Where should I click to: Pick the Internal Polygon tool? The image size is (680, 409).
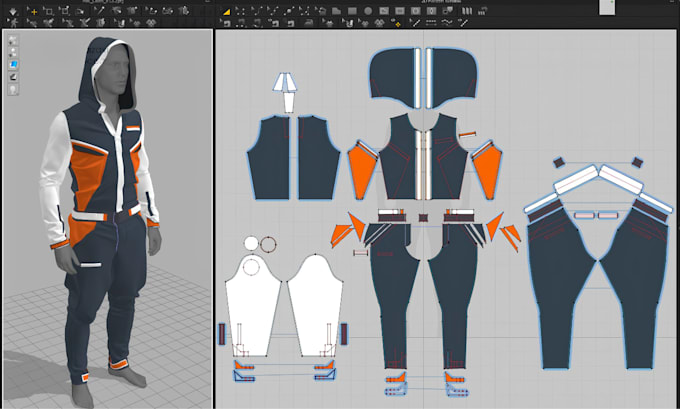click(384, 11)
